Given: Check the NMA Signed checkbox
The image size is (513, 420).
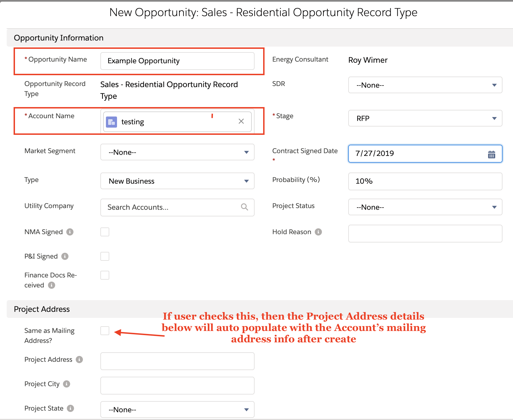Looking at the screenshot, I should 105,232.
